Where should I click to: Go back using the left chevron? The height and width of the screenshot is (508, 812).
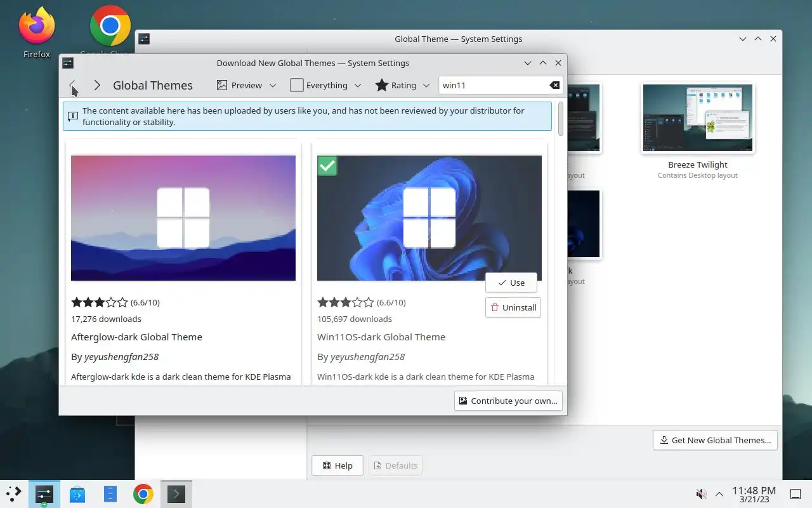tap(72, 85)
